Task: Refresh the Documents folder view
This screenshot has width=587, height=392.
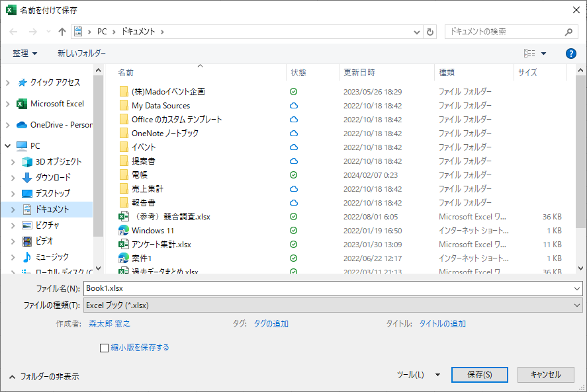Action: (x=430, y=32)
